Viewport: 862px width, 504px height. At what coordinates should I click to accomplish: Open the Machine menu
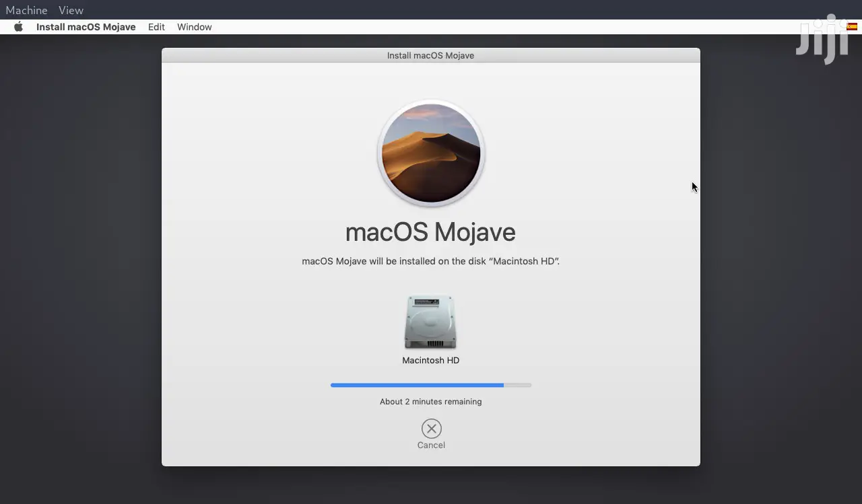pyautogui.click(x=26, y=10)
